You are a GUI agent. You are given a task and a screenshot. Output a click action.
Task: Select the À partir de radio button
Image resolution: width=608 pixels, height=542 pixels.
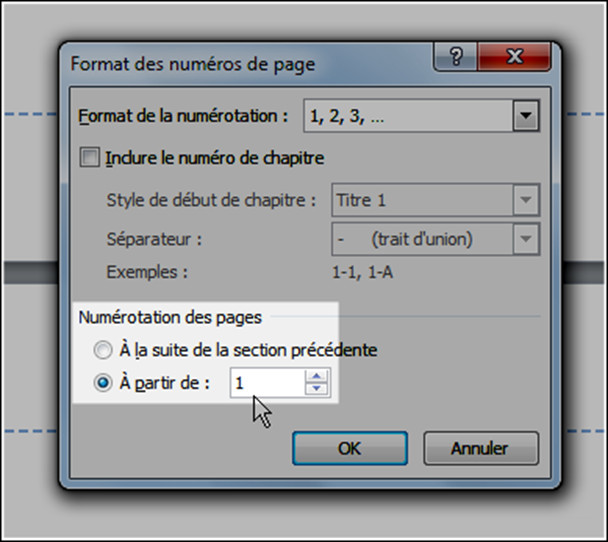click(103, 381)
